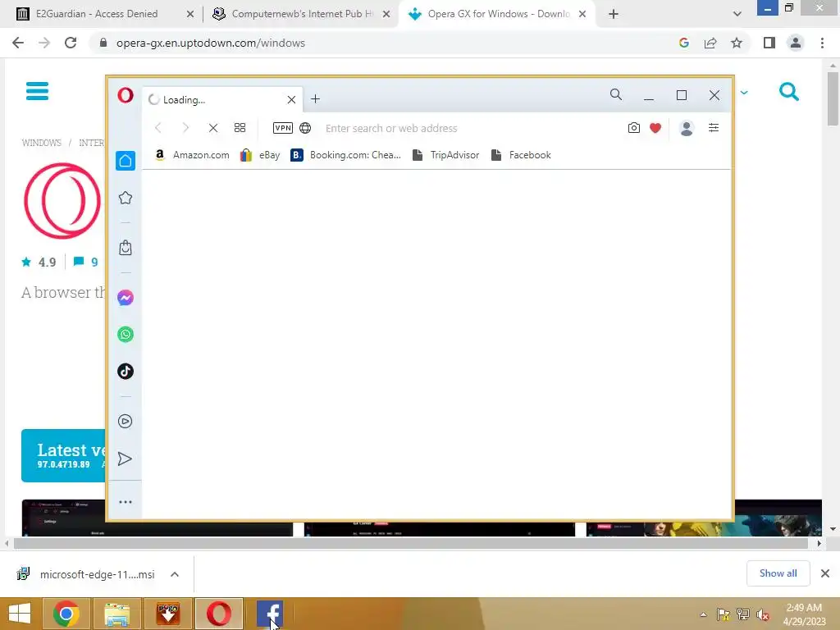Screen dimensions: 840x630
Task: Add a new tab in Opera
Action: tap(316, 99)
